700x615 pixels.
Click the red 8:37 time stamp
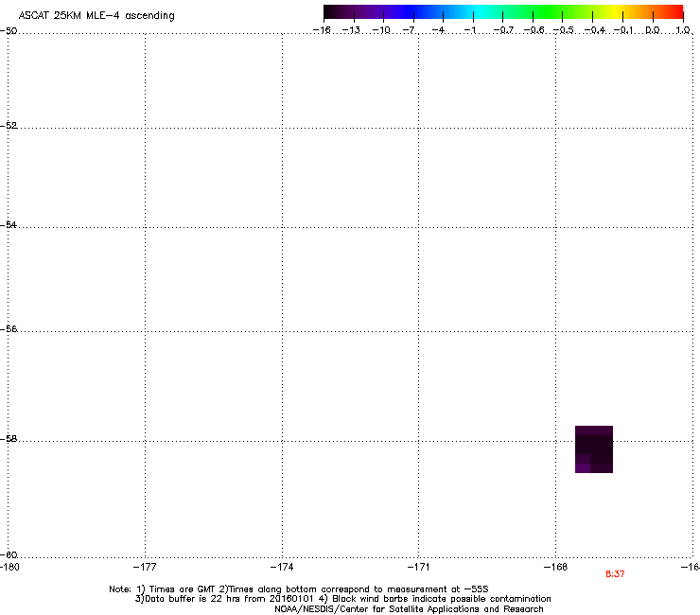(x=615, y=574)
